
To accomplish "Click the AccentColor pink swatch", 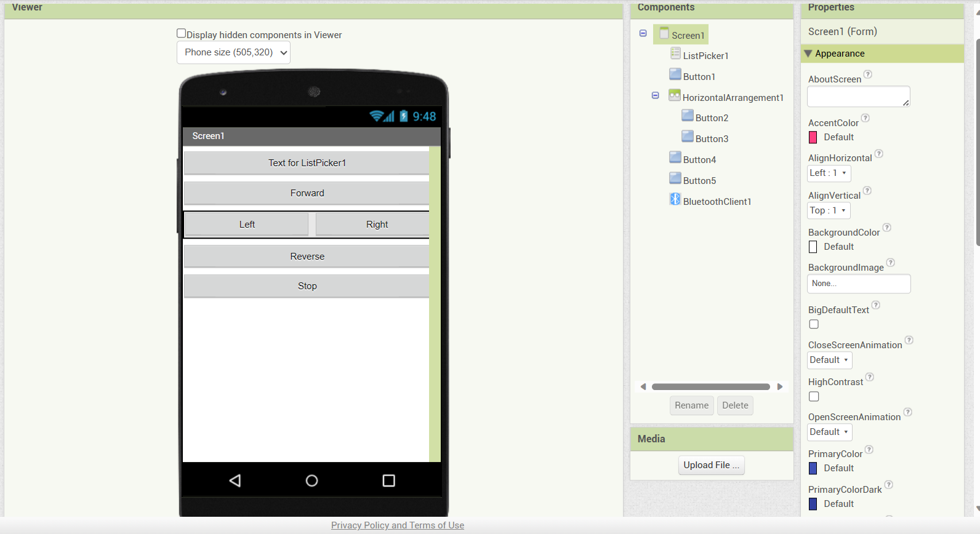I will pos(813,138).
